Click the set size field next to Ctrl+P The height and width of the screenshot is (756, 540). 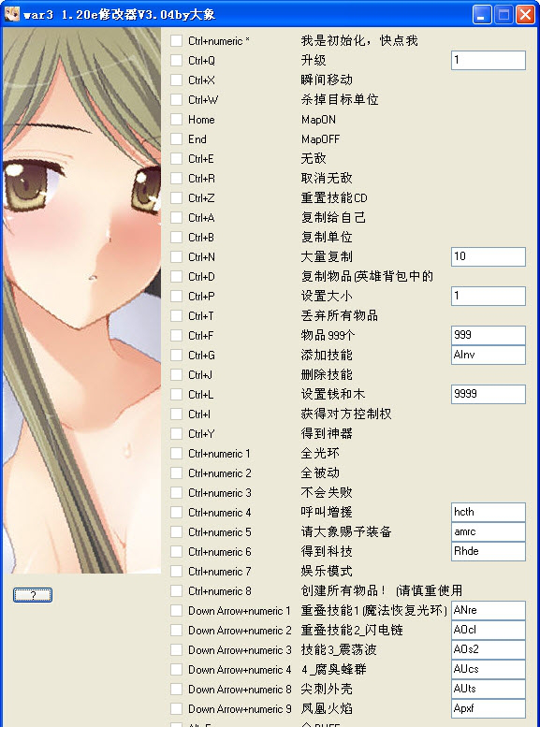coord(489,296)
